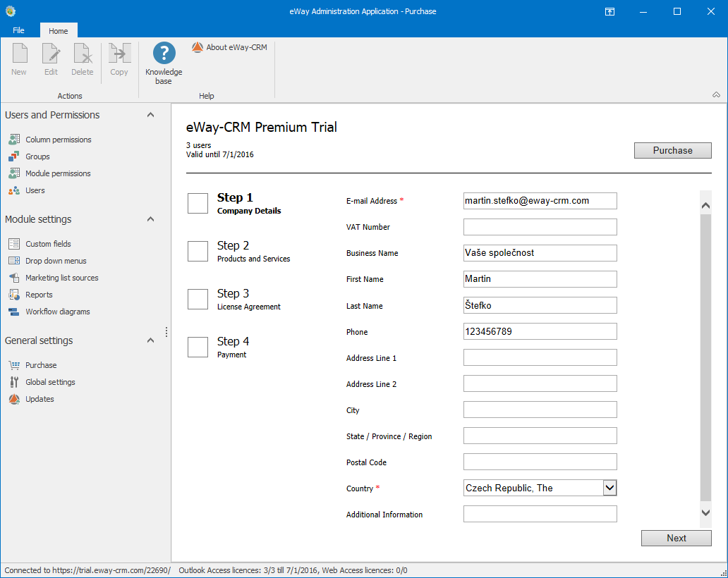The image size is (728, 578).
Task: Click the New document icon
Action: [20, 53]
